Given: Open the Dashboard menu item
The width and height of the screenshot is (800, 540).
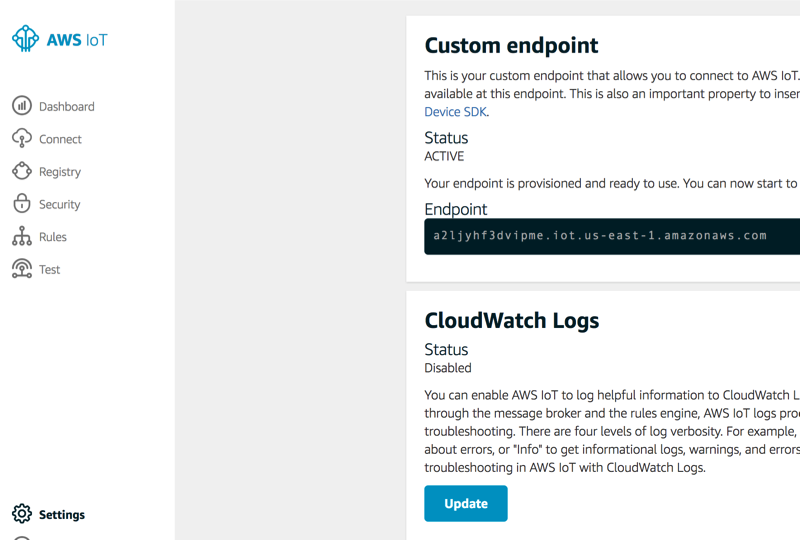Looking at the screenshot, I should point(67,107).
